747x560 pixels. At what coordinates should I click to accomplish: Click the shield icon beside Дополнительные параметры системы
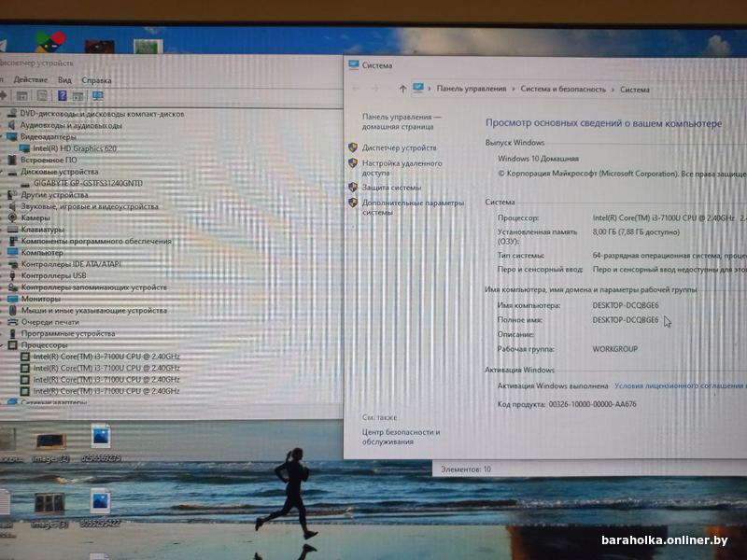point(353,203)
